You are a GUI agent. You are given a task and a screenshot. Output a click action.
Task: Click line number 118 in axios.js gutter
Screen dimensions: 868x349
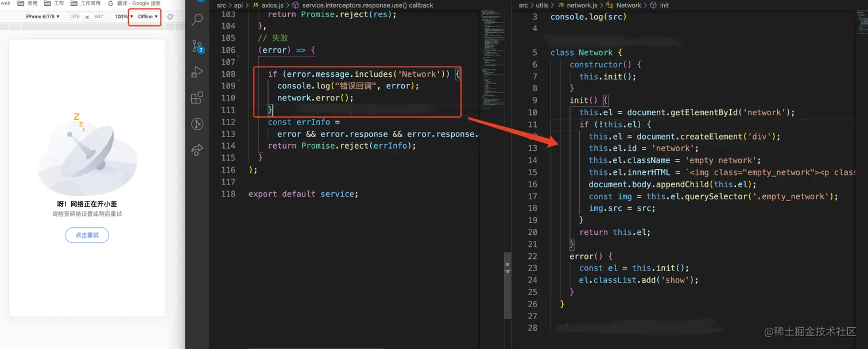pos(228,194)
